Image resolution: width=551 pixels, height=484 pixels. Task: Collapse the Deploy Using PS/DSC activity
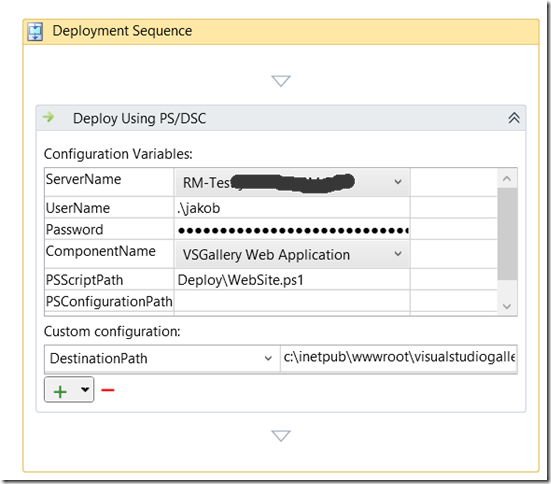point(514,118)
